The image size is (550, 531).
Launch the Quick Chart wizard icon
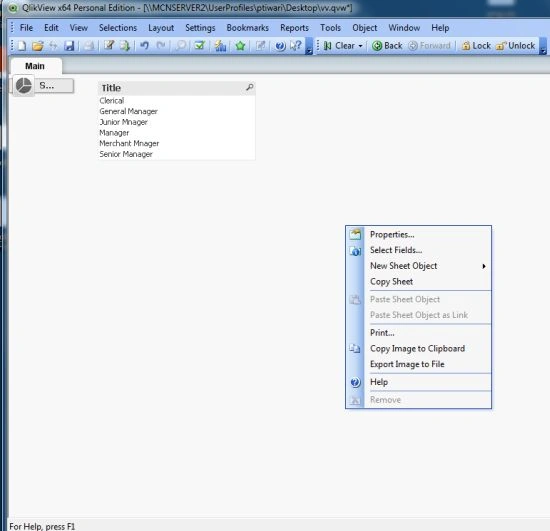[x=220, y=46]
